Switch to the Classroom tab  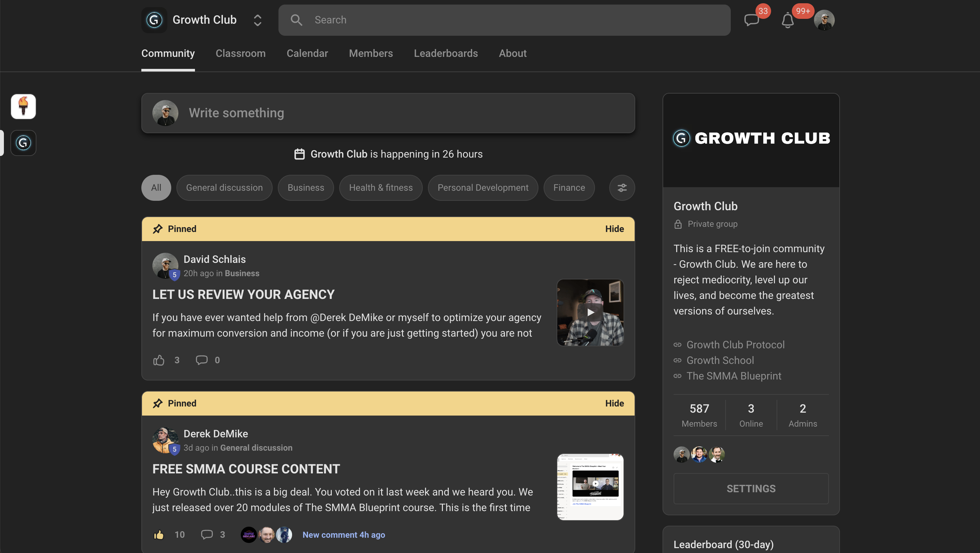[240, 54]
